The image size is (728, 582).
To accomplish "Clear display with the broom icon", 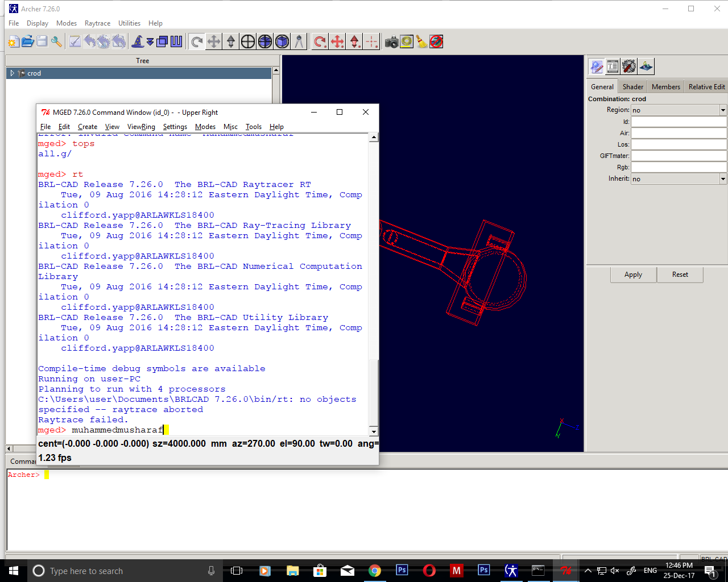I will point(421,41).
